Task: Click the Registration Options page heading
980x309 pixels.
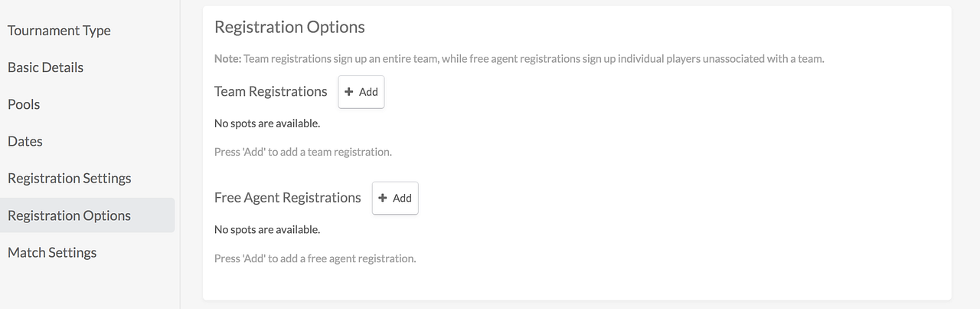Action: 289,28
